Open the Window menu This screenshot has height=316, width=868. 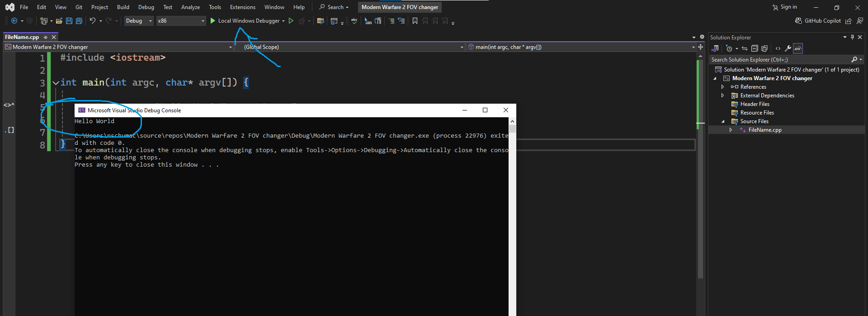coord(274,7)
